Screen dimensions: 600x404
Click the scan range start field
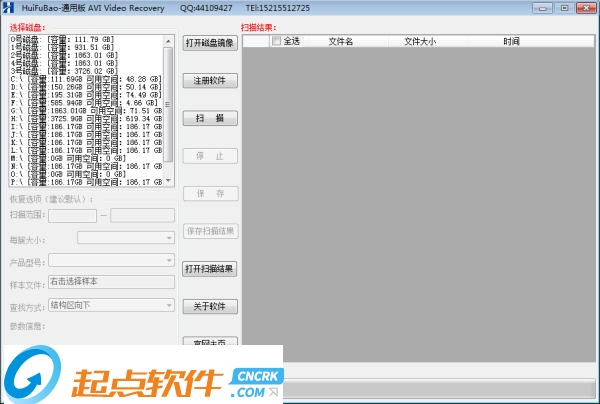click(x=72, y=215)
